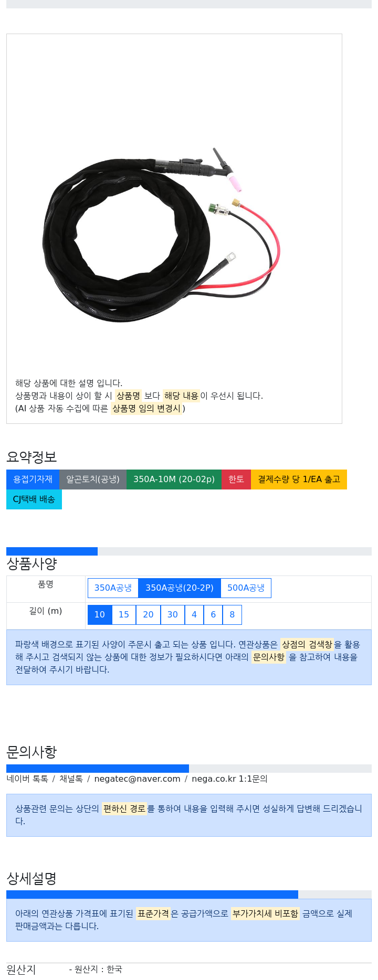Viewport: 378px width, 980px height.
Task: Click the 알곤토치(공냉) gray tag
Action: [x=93, y=480]
